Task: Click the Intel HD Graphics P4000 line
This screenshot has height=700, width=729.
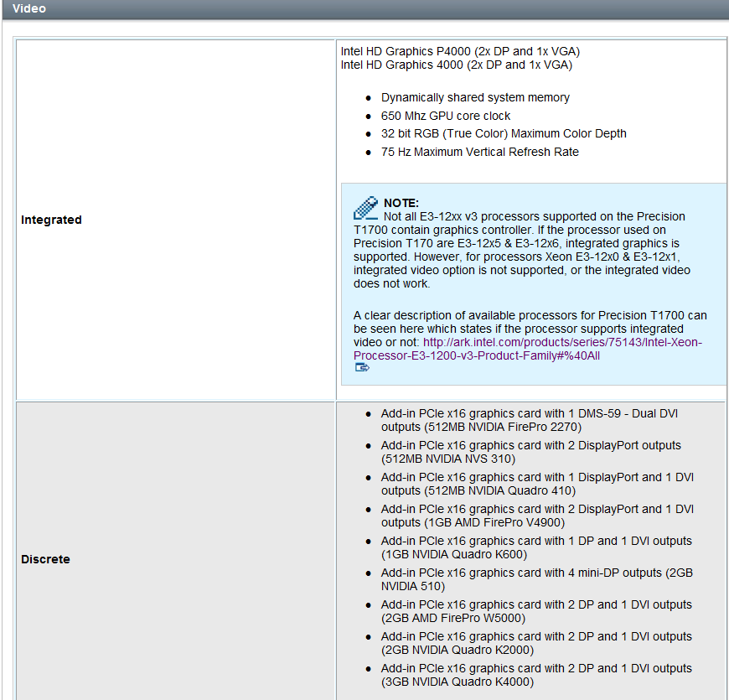Action: (460, 51)
